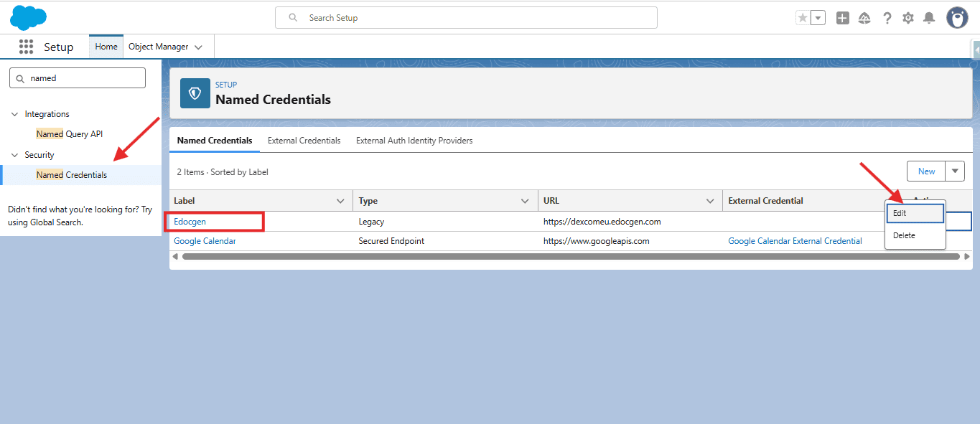
Task: Click the scrollbar left arrow
Action: tap(176, 256)
